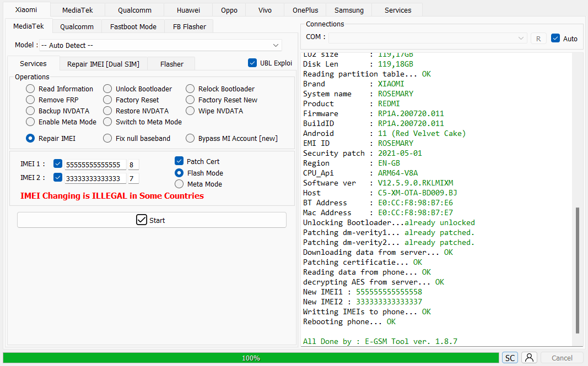Open the user account icon

[529, 357]
